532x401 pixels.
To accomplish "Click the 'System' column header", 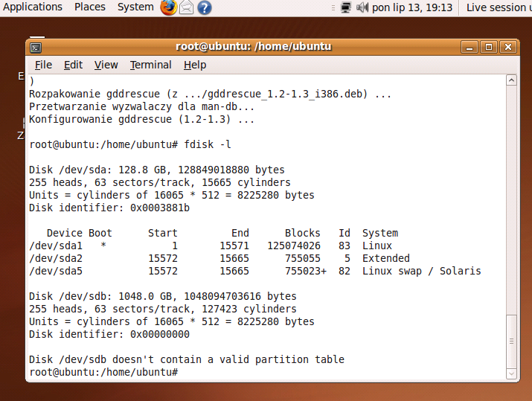I will (x=380, y=233).
